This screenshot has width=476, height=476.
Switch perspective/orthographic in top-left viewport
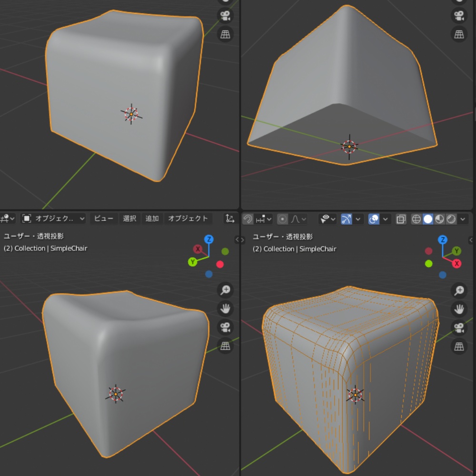225,34
